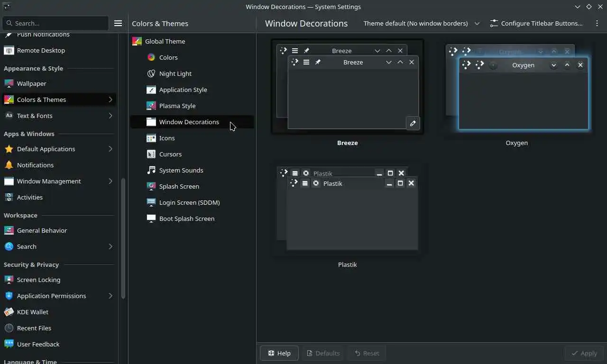Click the Help button
The width and height of the screenshot is (607, 364).
pos(279,353)
